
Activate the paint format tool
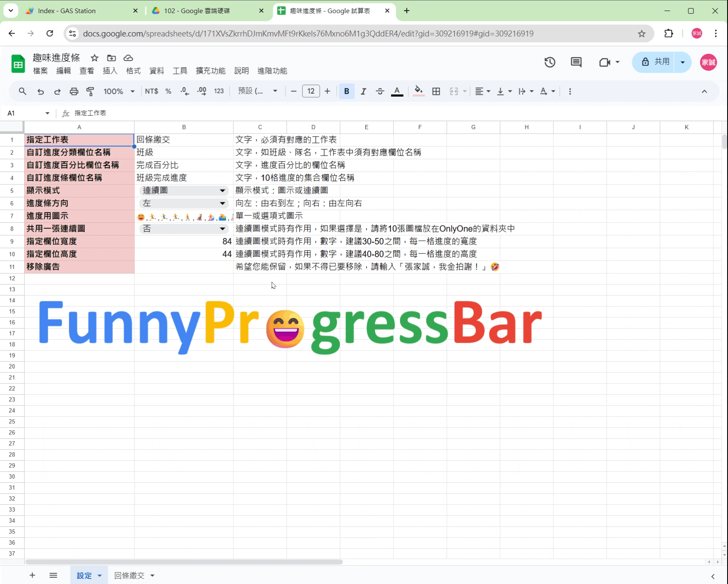pos(90,91)
